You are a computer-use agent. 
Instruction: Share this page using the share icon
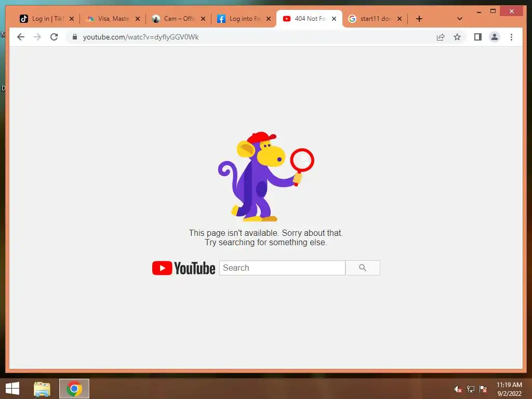441,37
